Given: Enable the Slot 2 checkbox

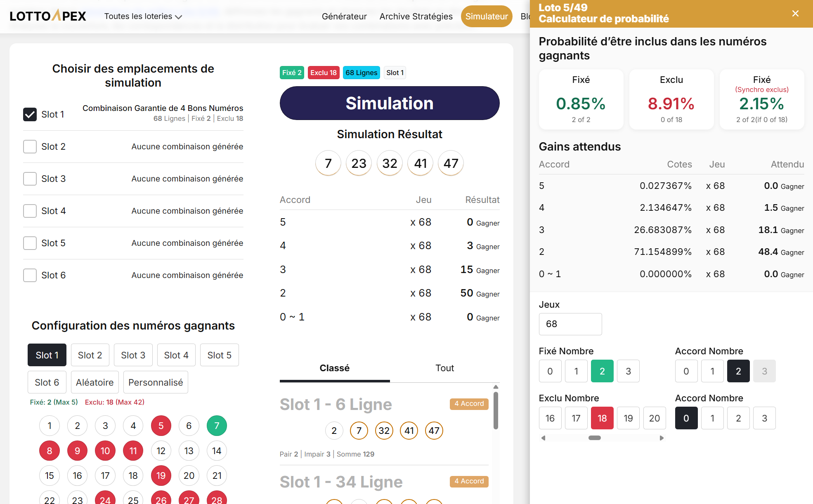Looking at the screenshot, I should [30, 146].
